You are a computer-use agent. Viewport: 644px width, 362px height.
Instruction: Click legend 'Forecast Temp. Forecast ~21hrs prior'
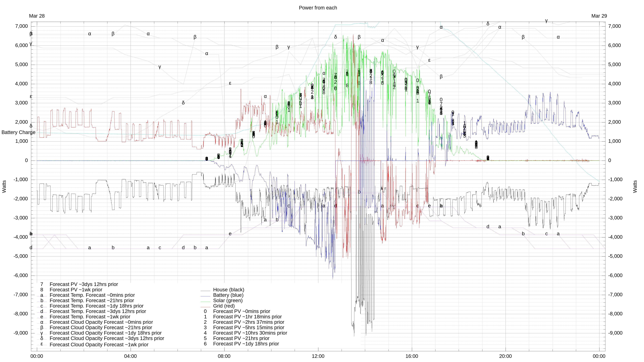click(x=92, y=301)
